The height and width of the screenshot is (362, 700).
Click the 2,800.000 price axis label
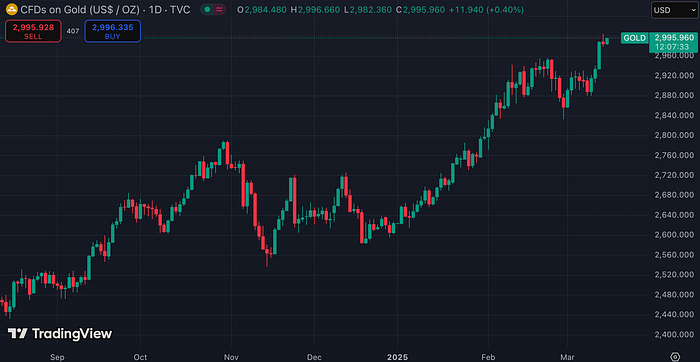(x=673, y=135)
